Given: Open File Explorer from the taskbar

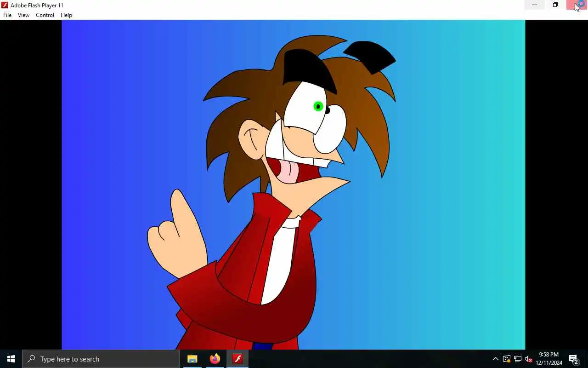Looking at the screenshot, I should click(192, 359).
